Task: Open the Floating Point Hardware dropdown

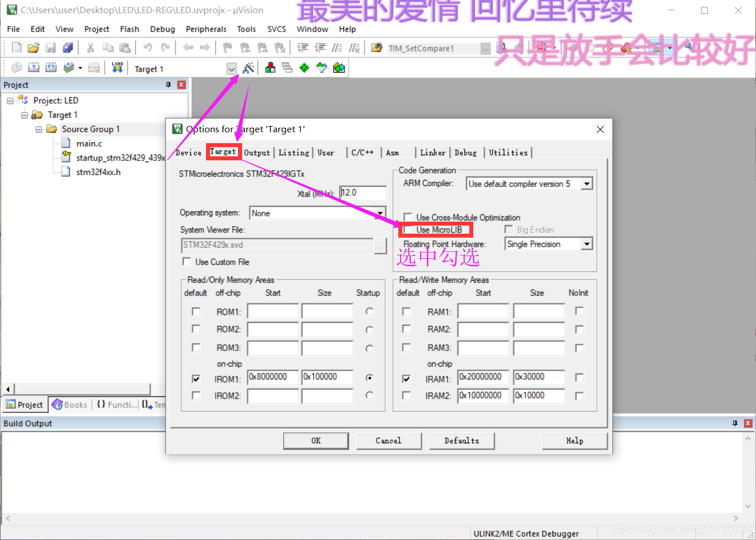Action: pyautogui.click(x=587, y=244)
